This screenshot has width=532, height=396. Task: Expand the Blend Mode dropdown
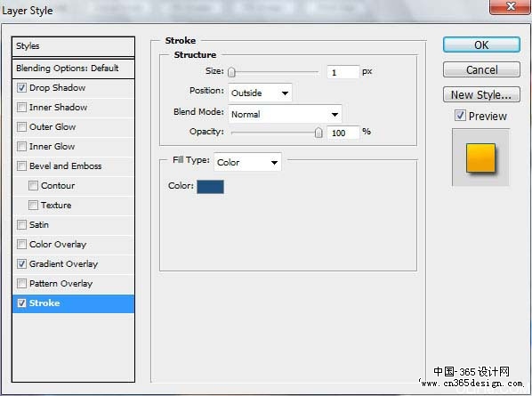tap(285, 114)
